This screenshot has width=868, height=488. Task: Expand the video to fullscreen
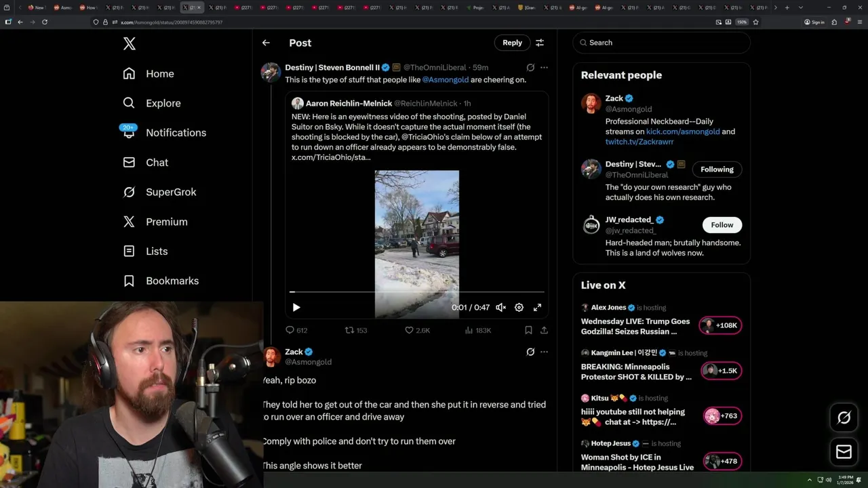537,308
